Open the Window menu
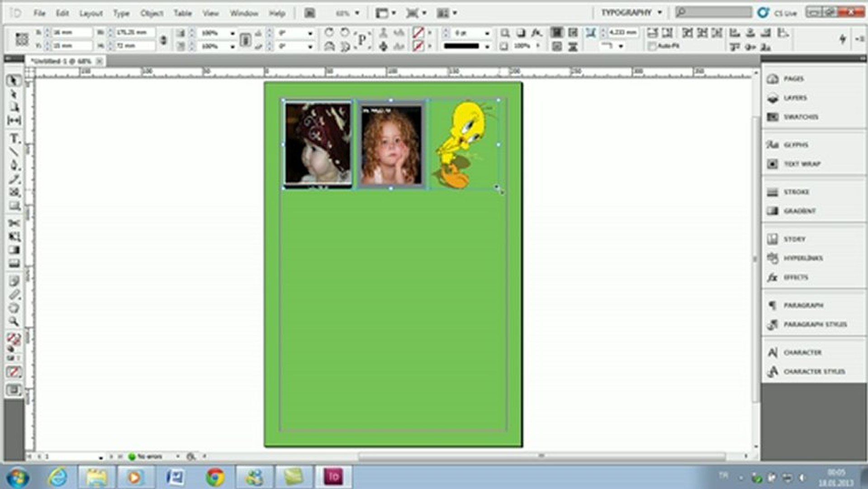 [x=244, y=13]
